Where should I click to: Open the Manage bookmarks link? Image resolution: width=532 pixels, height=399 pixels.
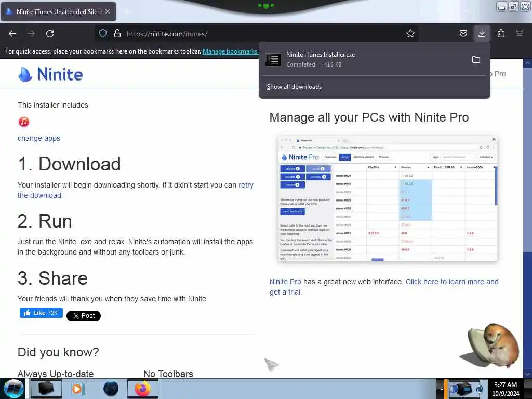click(230, 51)
